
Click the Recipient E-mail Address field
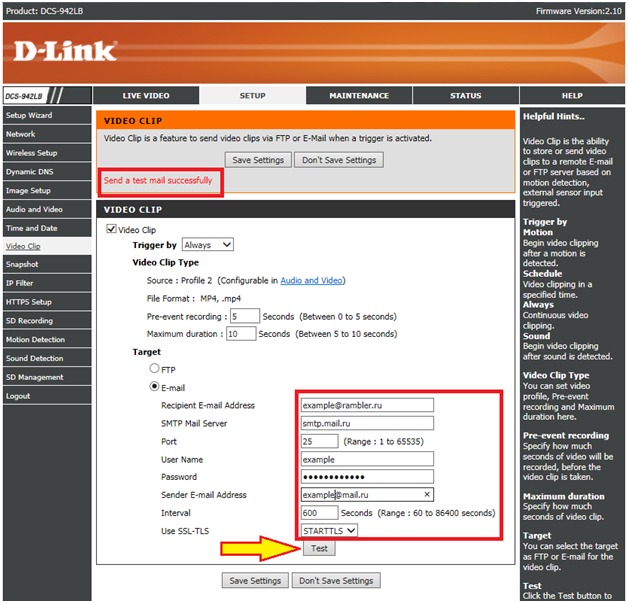pyautogui.click(x=367, y=405)
